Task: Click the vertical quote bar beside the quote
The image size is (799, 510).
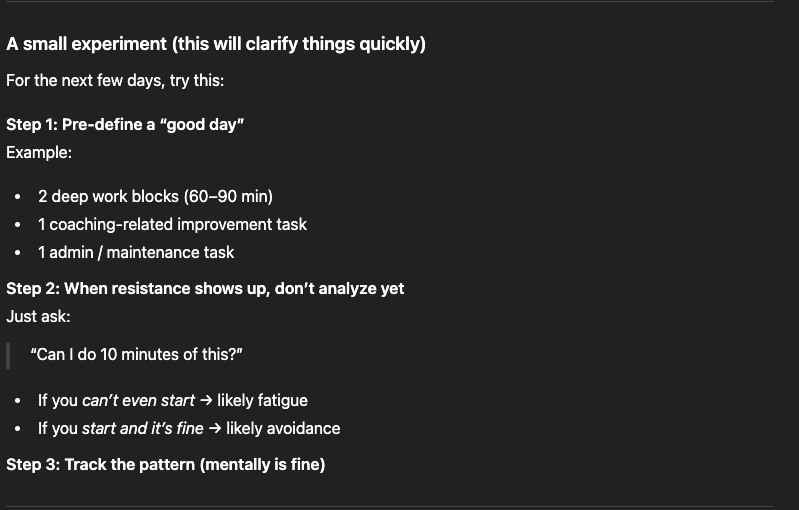Action: pyautogui.click(x=8, y=356)
